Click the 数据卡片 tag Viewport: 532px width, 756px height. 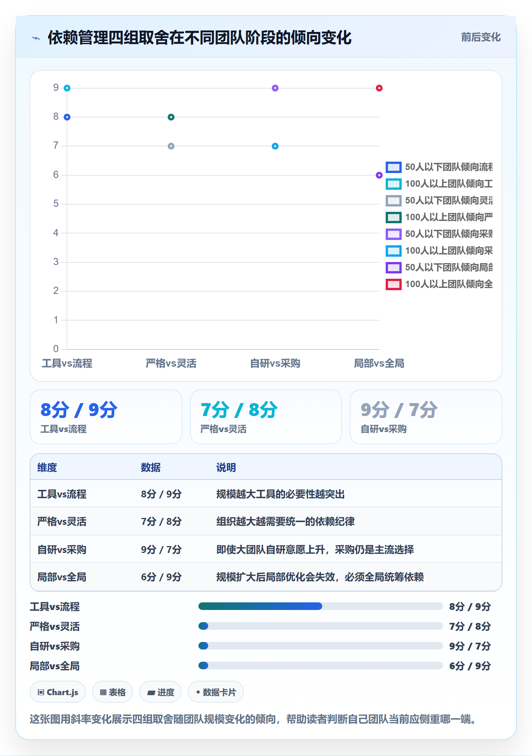[x=215, y=692]
